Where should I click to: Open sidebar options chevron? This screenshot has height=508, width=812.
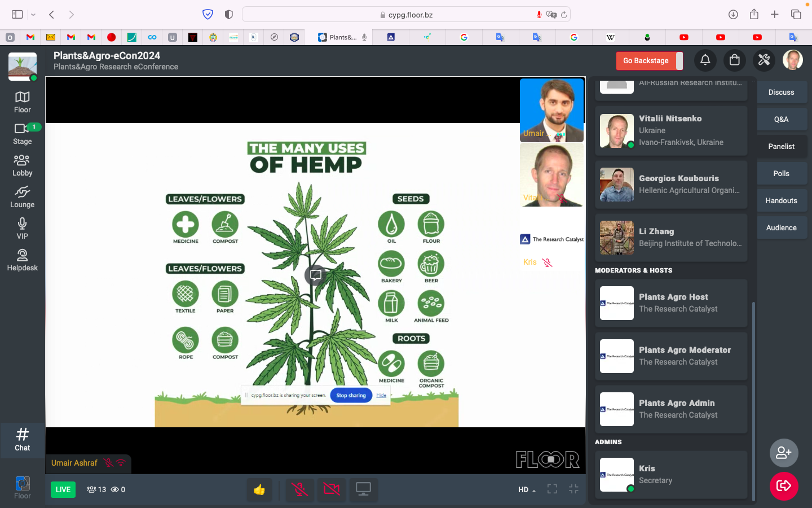[33, 15]
